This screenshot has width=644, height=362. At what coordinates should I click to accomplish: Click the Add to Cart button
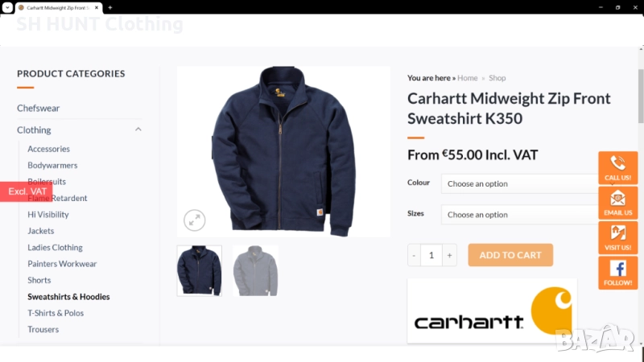pos(510,255)
